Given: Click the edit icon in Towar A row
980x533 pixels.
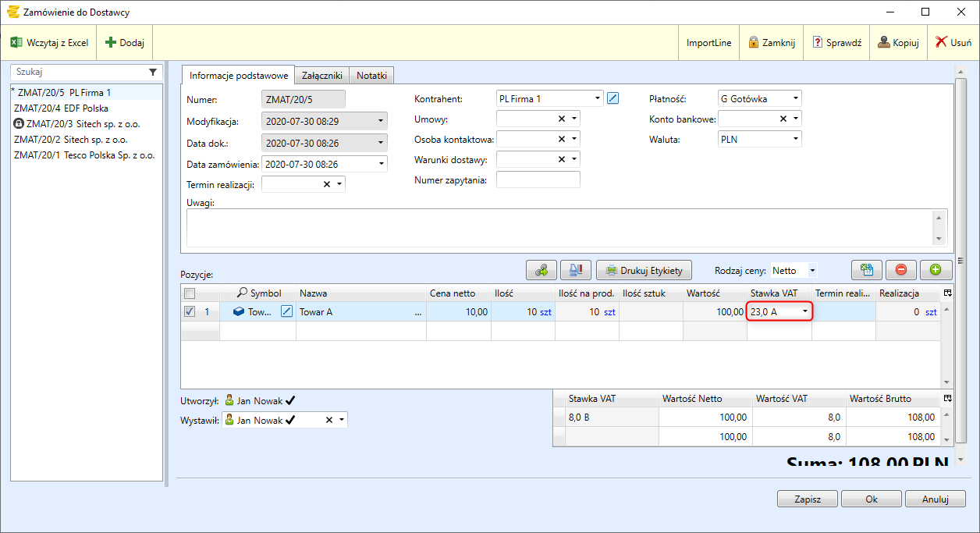Looking at the screenshot, I should [x=286, y=311].
